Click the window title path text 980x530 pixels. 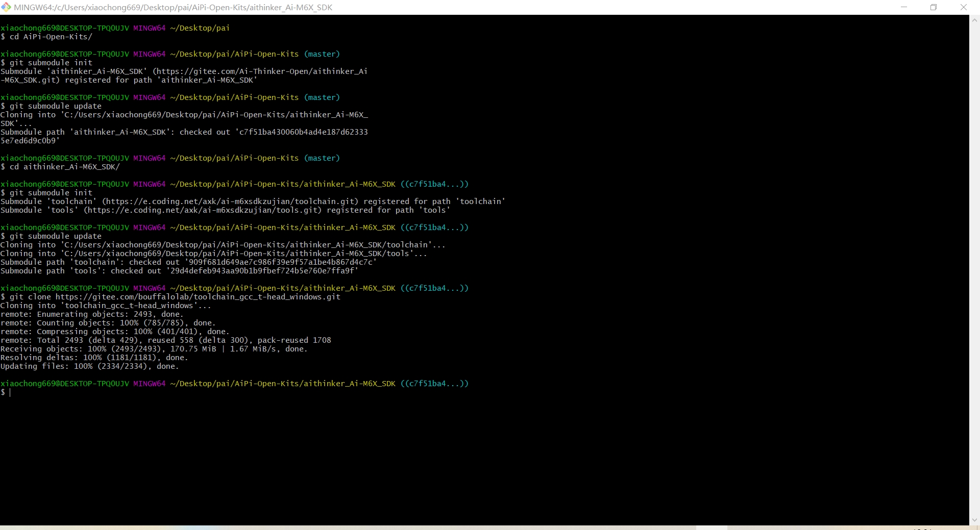pyautogui.click(x=173, y=8)
